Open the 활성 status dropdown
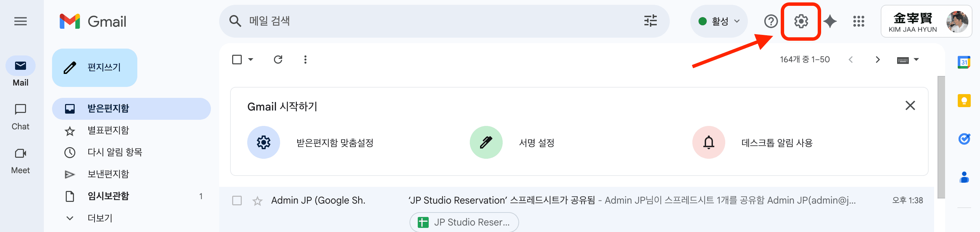980x232 pixels. click(718, 21)
